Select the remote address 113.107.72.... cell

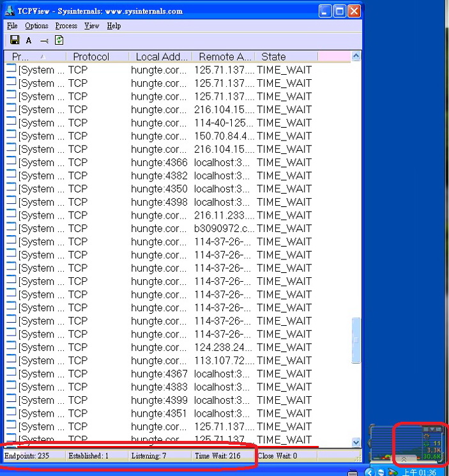click(x=224, y=360)
